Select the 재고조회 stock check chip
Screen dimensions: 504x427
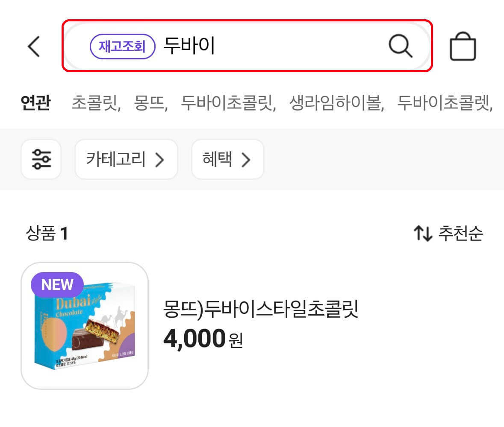point(122,46)
